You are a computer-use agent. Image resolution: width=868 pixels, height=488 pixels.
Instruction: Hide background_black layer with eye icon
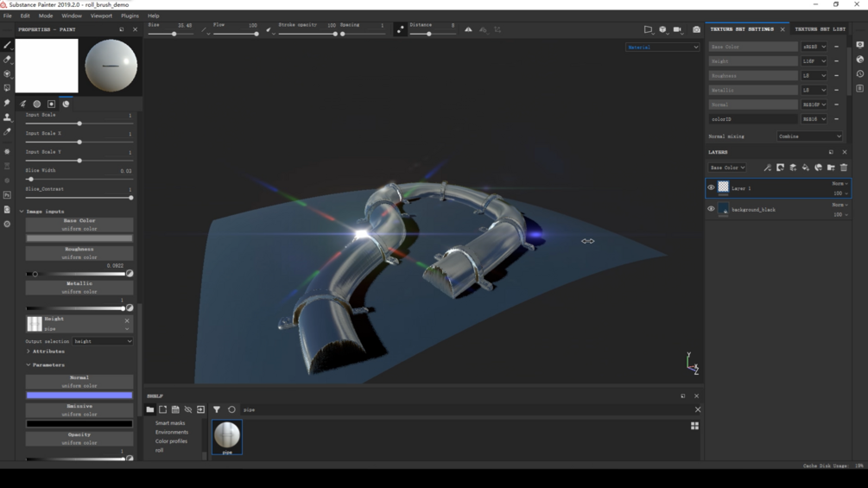[711, 209]
